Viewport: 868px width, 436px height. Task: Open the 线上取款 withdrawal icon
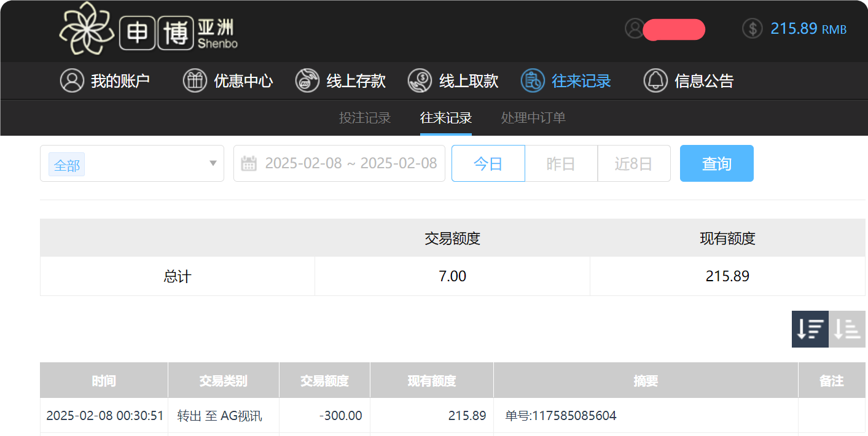click(x=420, y=80)
